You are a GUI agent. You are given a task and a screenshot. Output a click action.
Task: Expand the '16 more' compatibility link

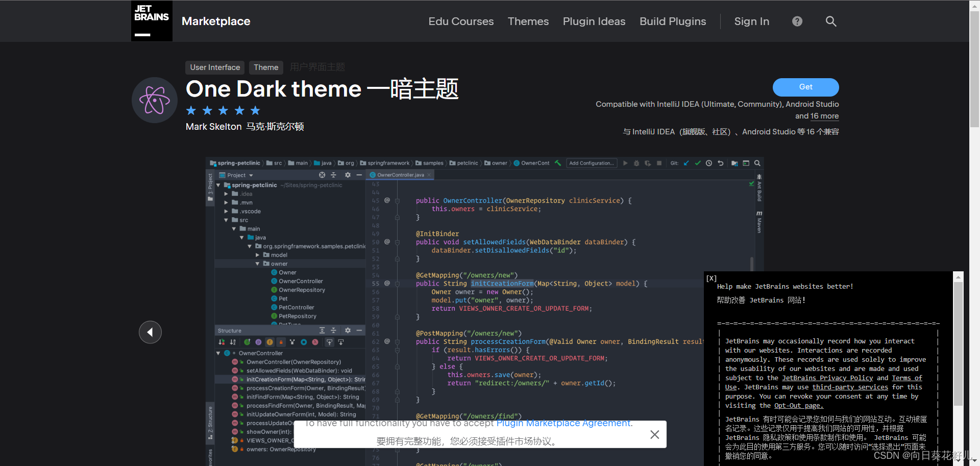click(824, 116)
